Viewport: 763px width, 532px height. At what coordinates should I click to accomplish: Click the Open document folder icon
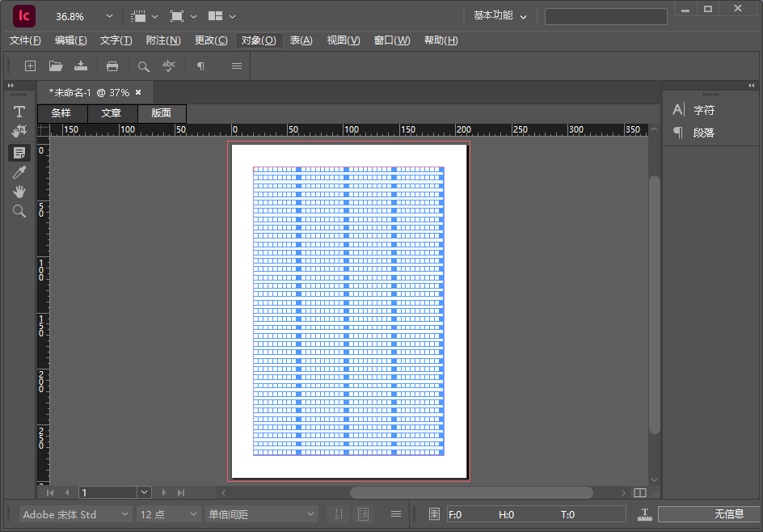pyautogui.click(x=56, y=66)
